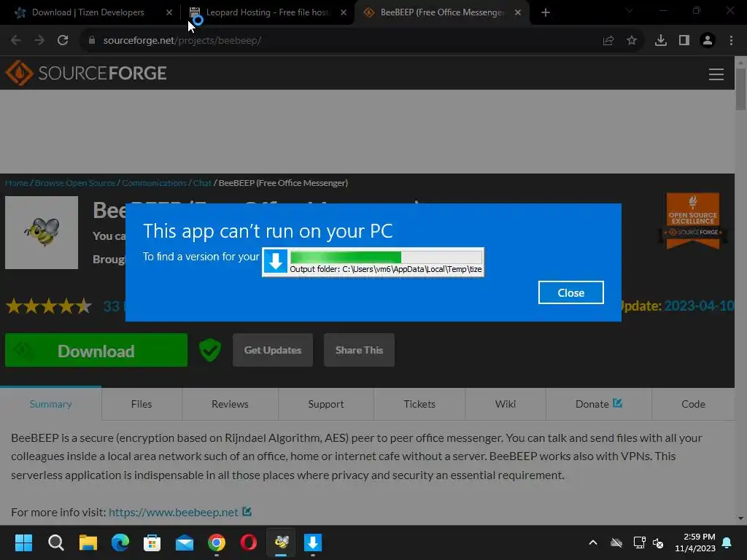Open Chat breadcrumb link
747x560 pixels.
[202, 183]
